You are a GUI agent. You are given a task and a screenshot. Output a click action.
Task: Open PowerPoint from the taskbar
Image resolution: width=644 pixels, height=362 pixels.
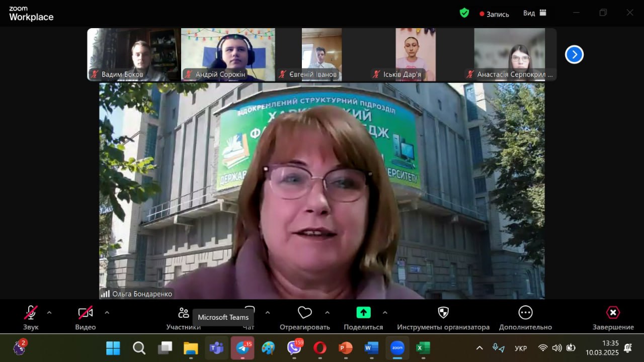point(346,348)
